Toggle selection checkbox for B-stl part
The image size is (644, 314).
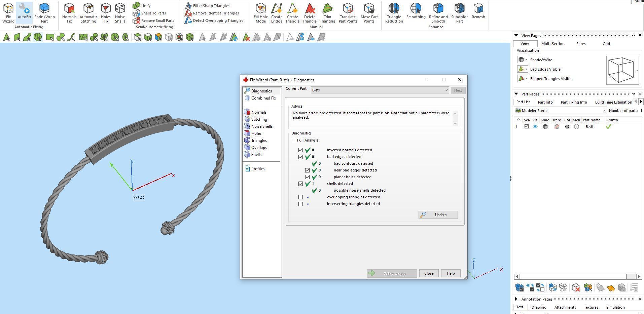pos(527,127)
